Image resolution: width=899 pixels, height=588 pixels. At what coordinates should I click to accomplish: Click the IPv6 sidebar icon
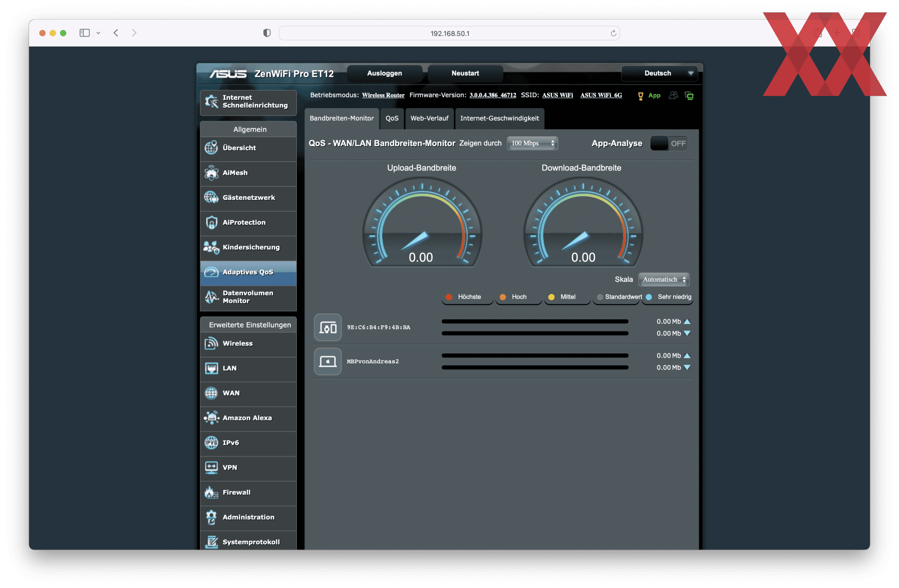212,443
